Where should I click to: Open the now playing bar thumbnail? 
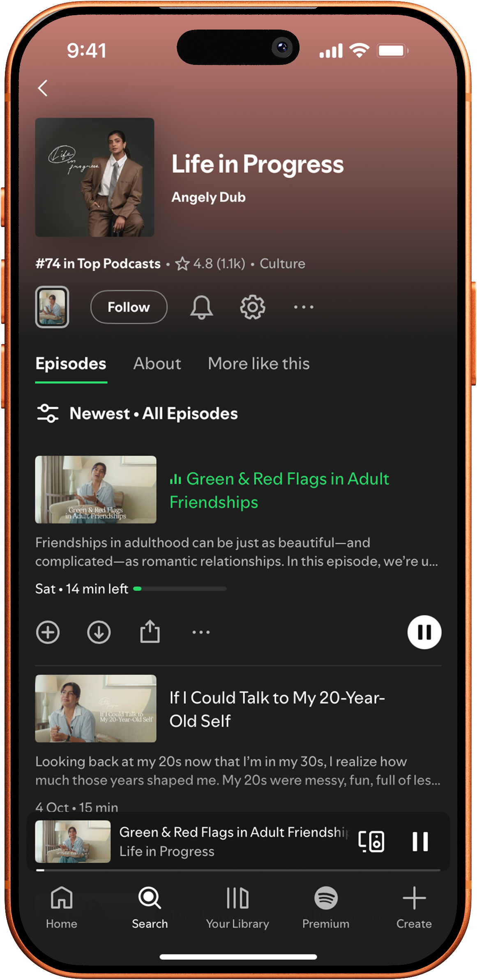pyautogui.click(x=73, y=841)
